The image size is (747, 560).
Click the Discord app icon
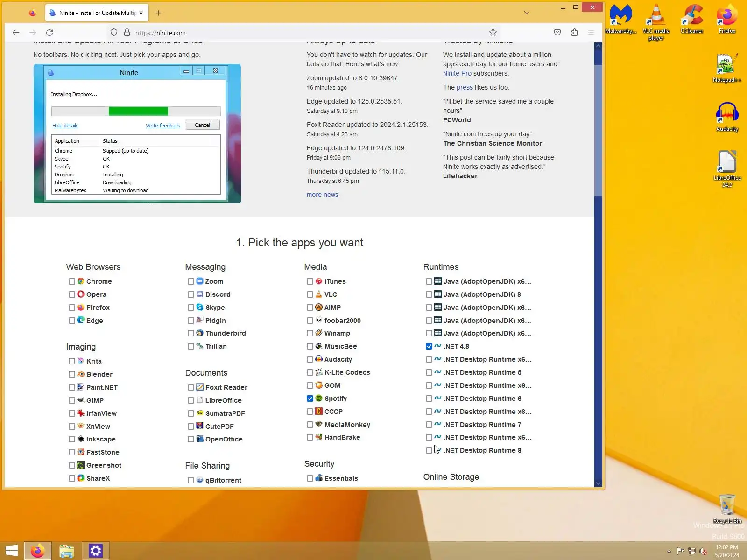click(x=200, y=294)
